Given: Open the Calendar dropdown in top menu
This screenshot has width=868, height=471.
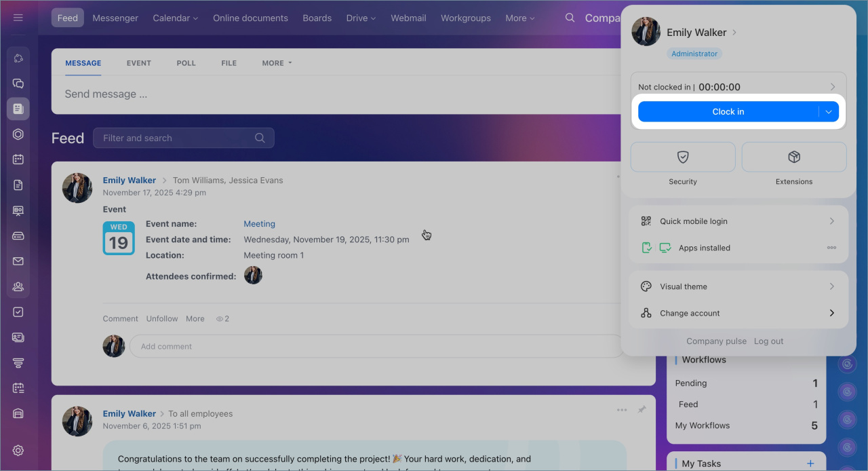Looking at the screenshot, I should [175, 18].
